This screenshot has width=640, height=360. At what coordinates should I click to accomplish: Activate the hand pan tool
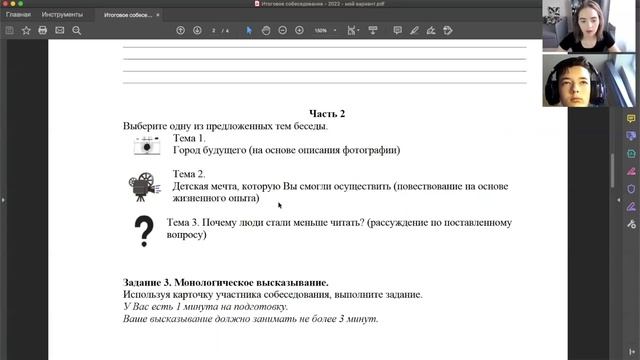click(x=266, y=31)
